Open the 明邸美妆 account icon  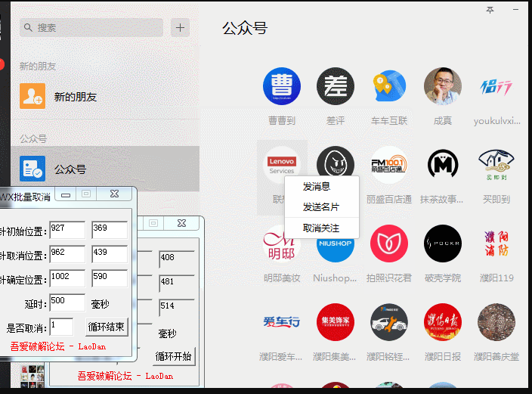pos(282,244)
